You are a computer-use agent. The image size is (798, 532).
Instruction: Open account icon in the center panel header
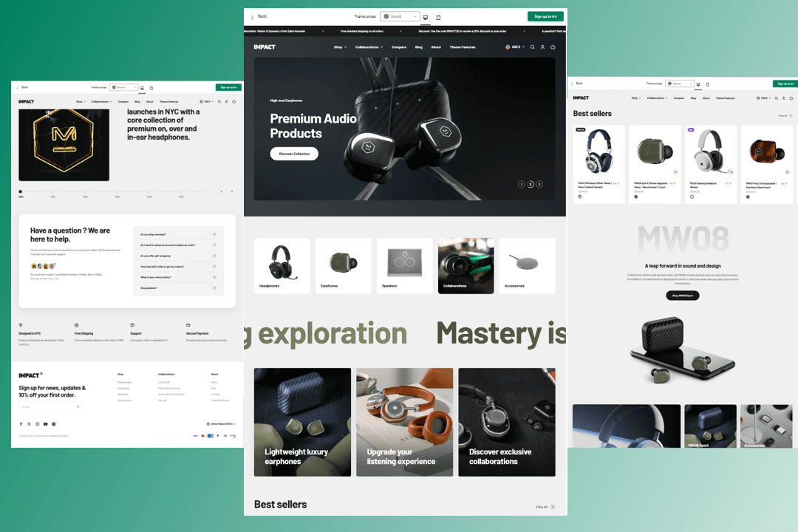(542, 47)
